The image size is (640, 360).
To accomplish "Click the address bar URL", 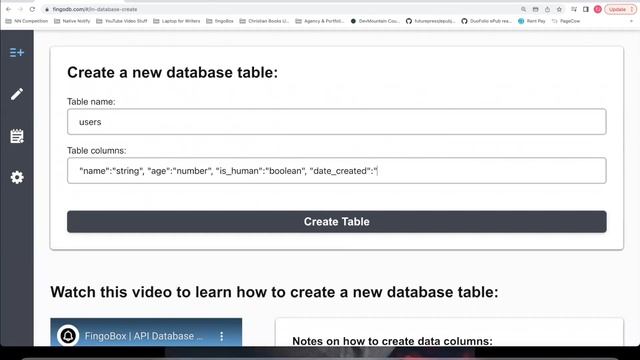I will coord(95,9).
